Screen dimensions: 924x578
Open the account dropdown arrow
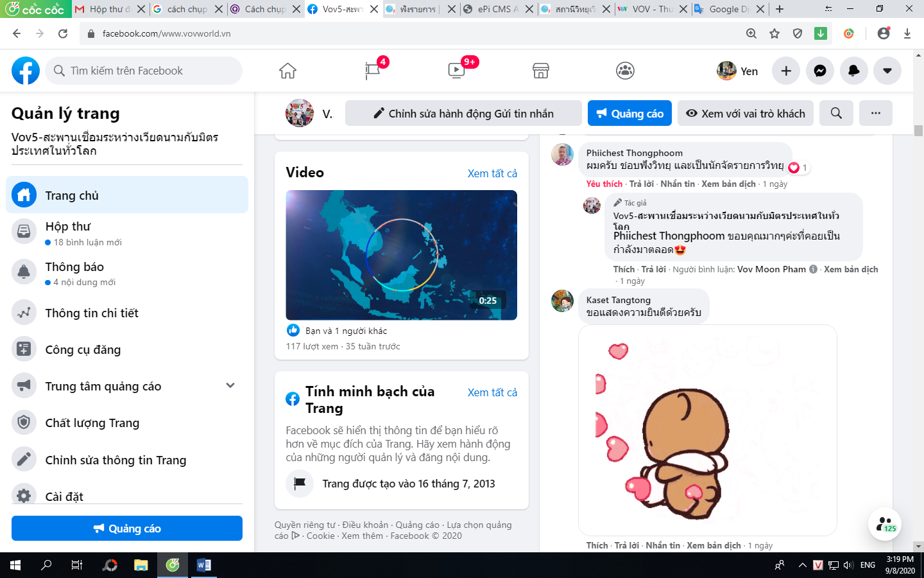click(x=887, y=71)
